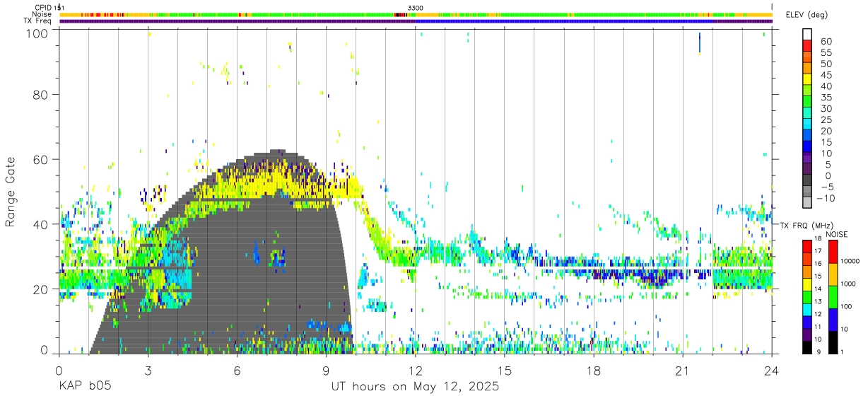
Task: Click the yellow block of the TX FRQ bar
Action: point(807,284)
